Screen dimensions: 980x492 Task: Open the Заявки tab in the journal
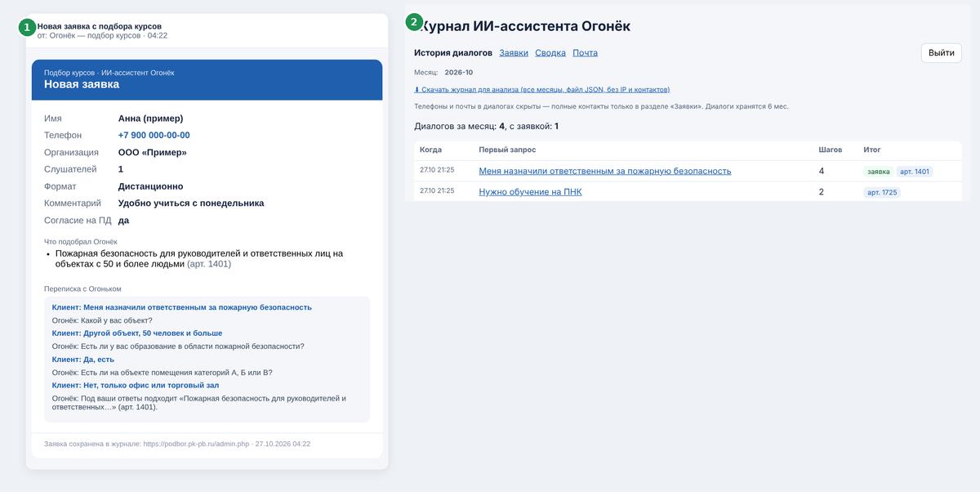[x=514, y=52]
